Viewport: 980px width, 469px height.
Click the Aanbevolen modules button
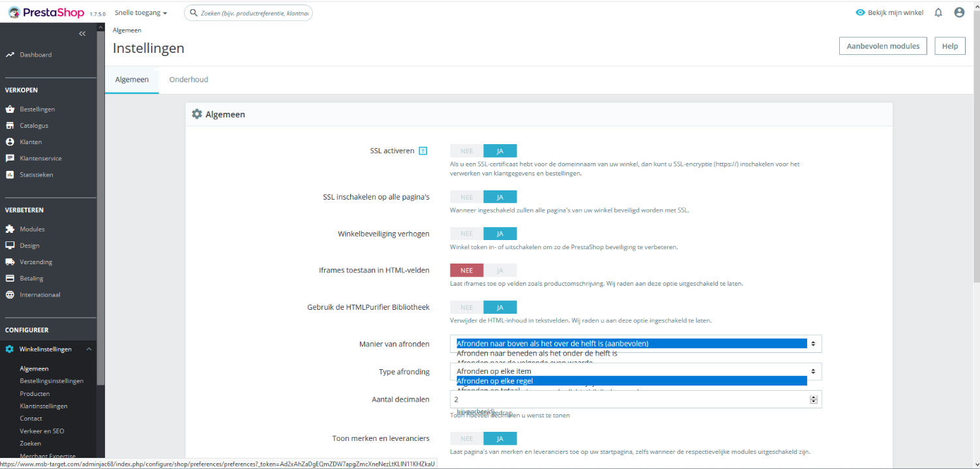coord(883,46)
